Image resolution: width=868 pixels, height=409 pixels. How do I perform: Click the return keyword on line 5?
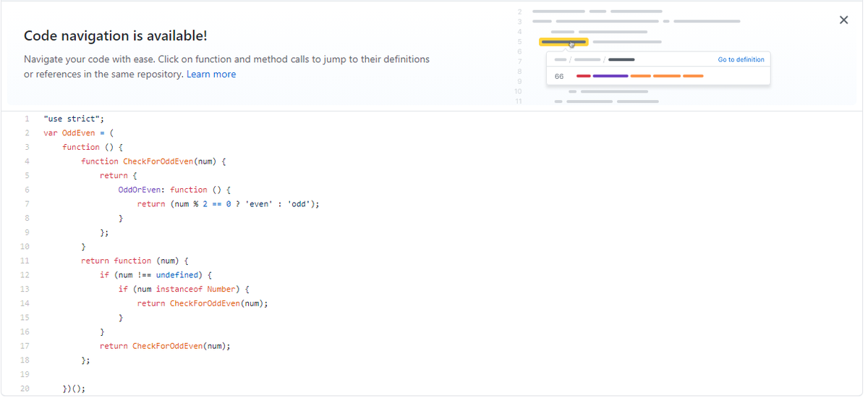(x=114, y=176)
